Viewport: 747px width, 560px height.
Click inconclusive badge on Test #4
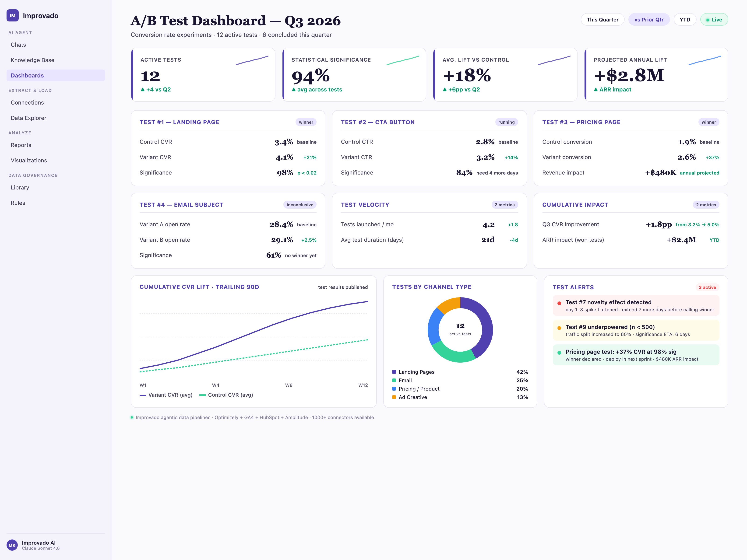[x=300, y=205]
